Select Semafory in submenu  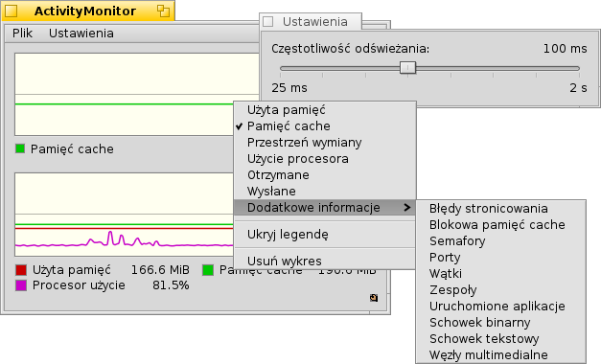point(501,241)
